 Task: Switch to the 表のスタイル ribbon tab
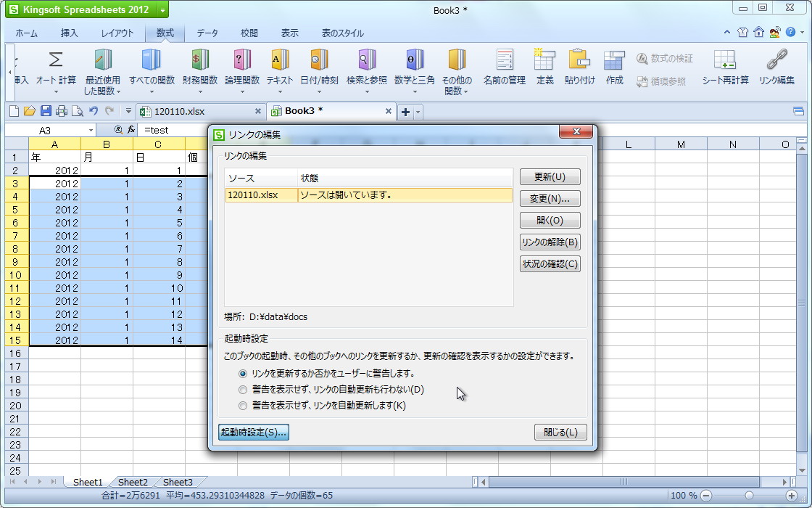click(x=342, y=33)
